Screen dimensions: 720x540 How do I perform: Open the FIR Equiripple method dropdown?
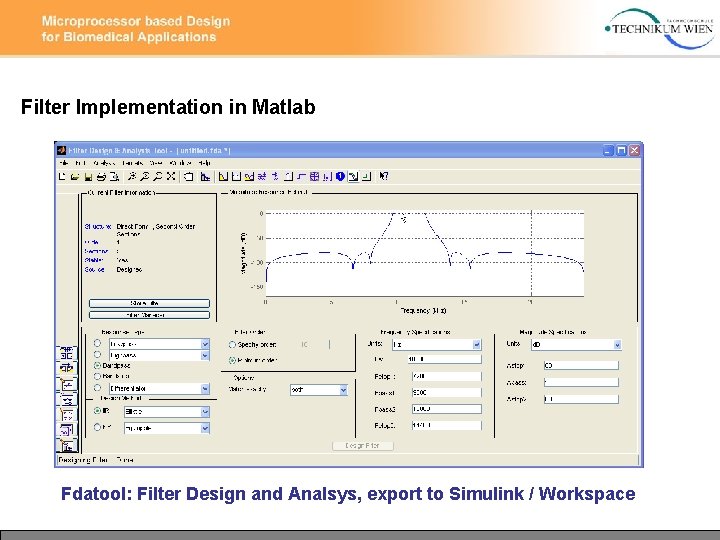click(x=205, y=428)
